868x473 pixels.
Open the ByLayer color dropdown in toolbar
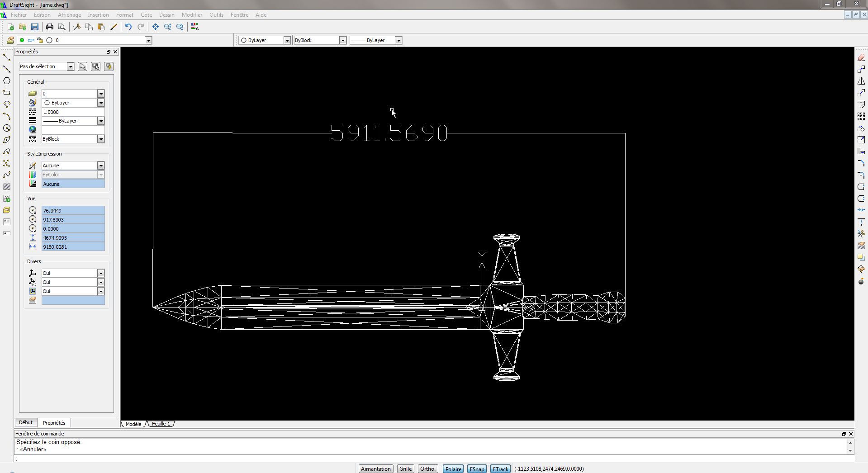[287, 40]
